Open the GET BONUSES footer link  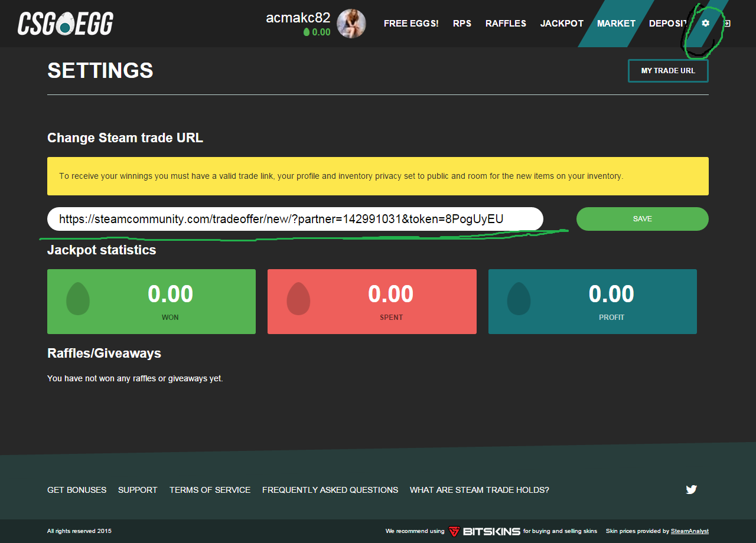tap(77, 490)
